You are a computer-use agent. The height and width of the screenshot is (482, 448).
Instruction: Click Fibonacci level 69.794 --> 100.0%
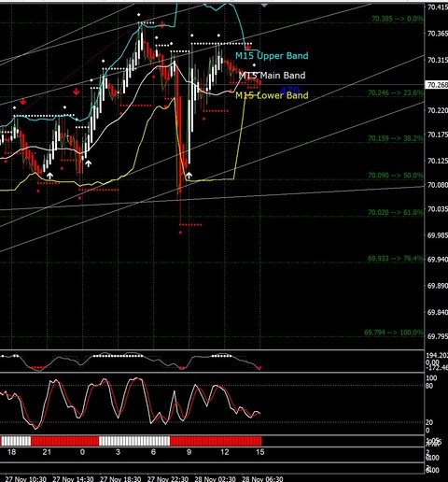(393, 333)
